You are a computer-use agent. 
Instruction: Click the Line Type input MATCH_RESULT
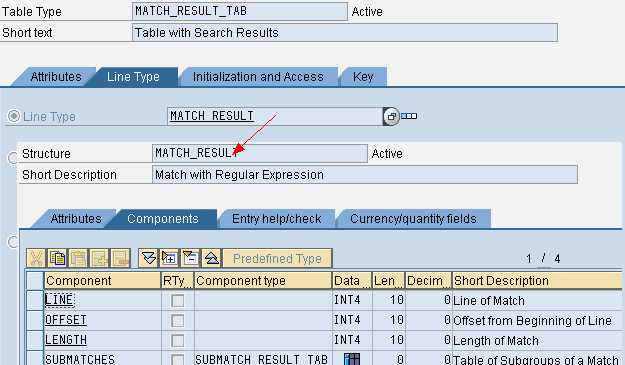pos(275,116)
